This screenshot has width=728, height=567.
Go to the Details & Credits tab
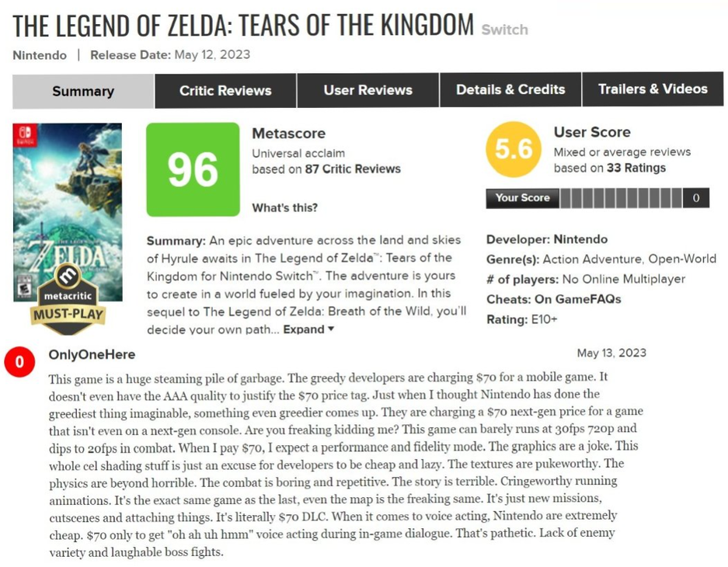click(x=510, y=90)
